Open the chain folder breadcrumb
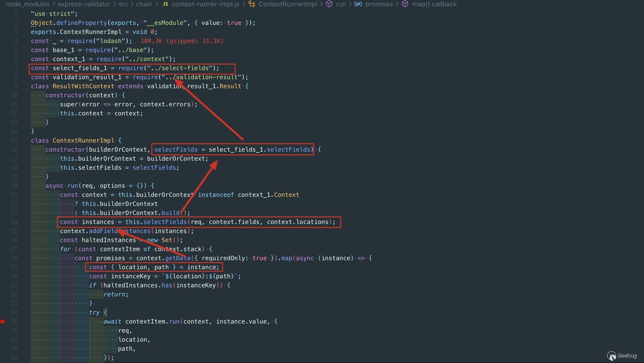The height and width of the screenshot is (363, 644). pos(144,4)
